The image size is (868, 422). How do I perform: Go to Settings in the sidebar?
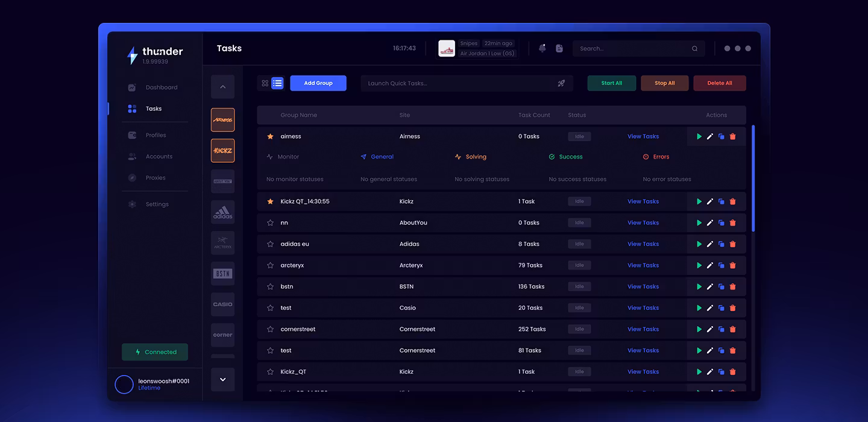pos(157,204)
